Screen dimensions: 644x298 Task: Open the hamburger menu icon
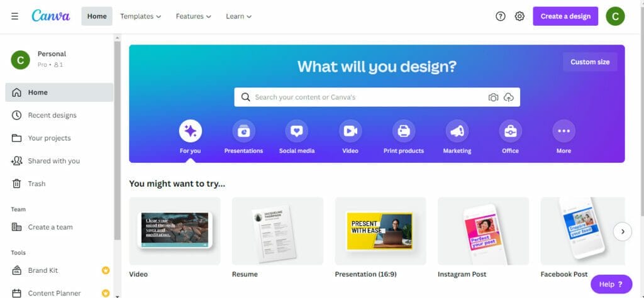pyautogui.click(x=15, y=16)
